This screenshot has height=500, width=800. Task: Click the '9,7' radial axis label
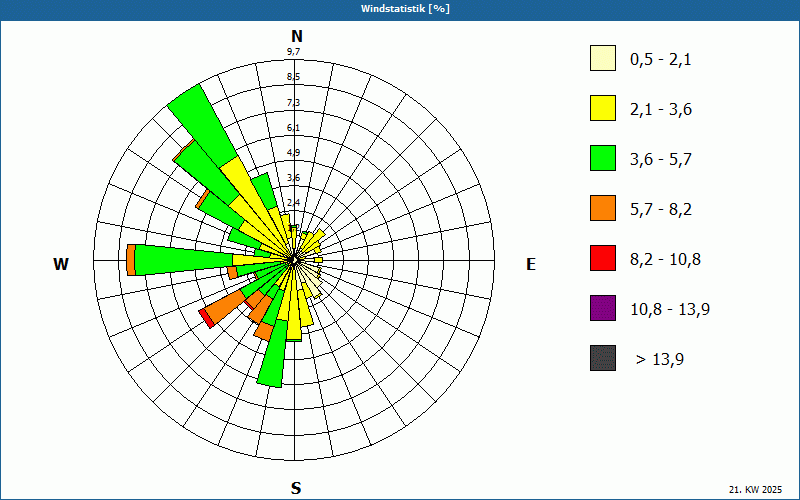tap(293, 52)
